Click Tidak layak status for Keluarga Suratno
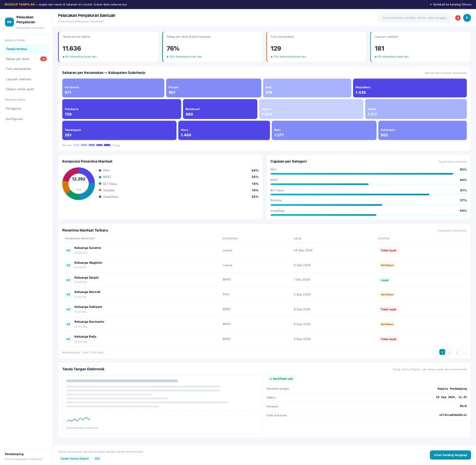The width and height of the screenshot is (476, 465). pyautogui.click(x=388, y=250)
